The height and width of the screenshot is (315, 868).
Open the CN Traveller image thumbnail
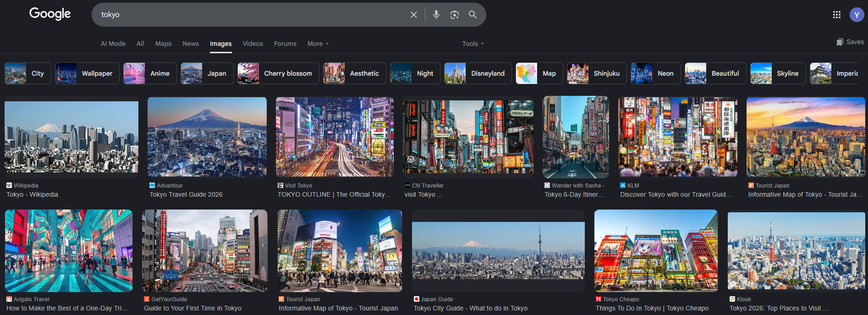click(x=468, y=137)
